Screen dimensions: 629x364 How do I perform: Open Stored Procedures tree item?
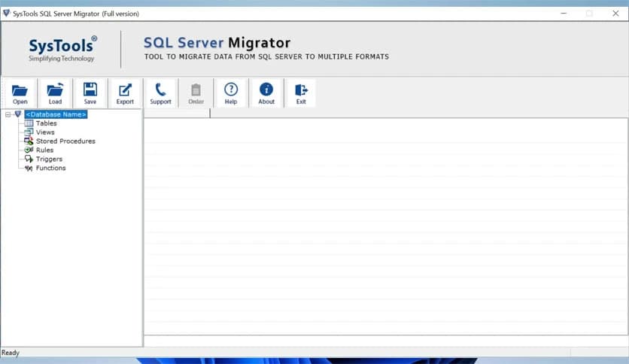(65, 141)
